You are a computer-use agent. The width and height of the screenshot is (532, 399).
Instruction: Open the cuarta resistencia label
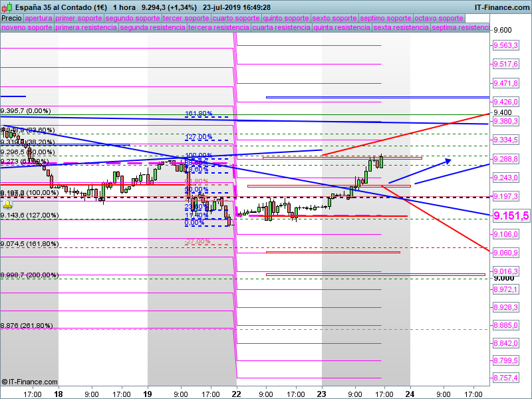(x=281, y=27)
